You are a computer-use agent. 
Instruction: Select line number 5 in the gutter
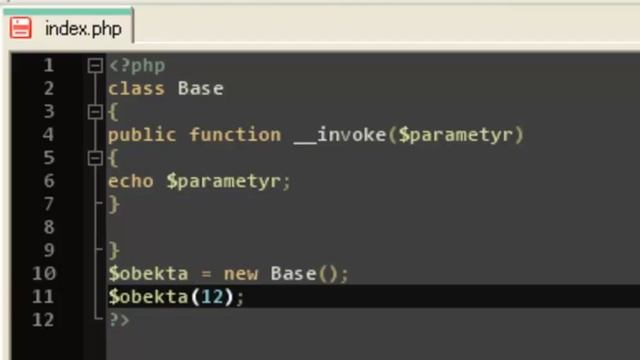[x=49, y=158]
